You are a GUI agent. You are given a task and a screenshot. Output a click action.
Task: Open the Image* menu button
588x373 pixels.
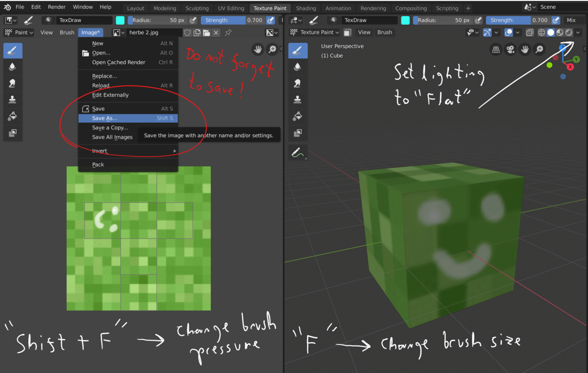[x=91, y=32]
